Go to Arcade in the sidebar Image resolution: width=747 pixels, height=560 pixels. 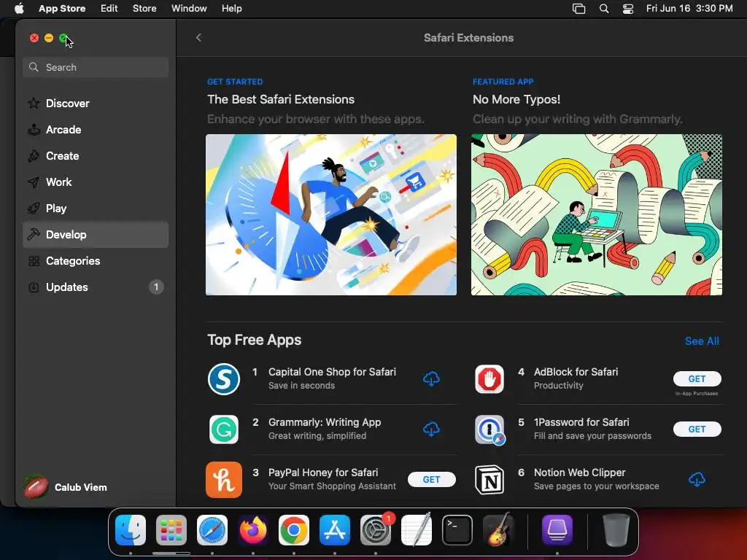(x=96, y=130)
